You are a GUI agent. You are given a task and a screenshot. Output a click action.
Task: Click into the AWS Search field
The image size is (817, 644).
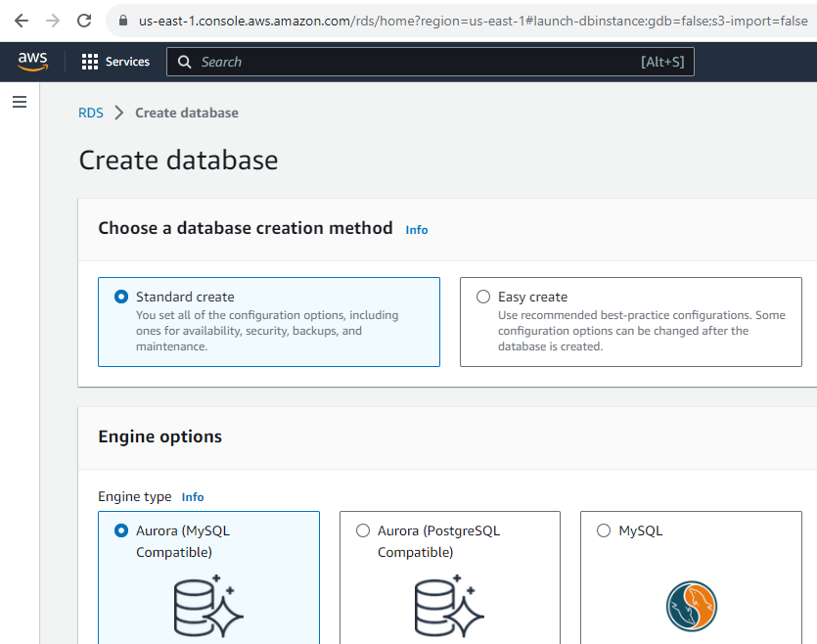click(x=431, y=62)
